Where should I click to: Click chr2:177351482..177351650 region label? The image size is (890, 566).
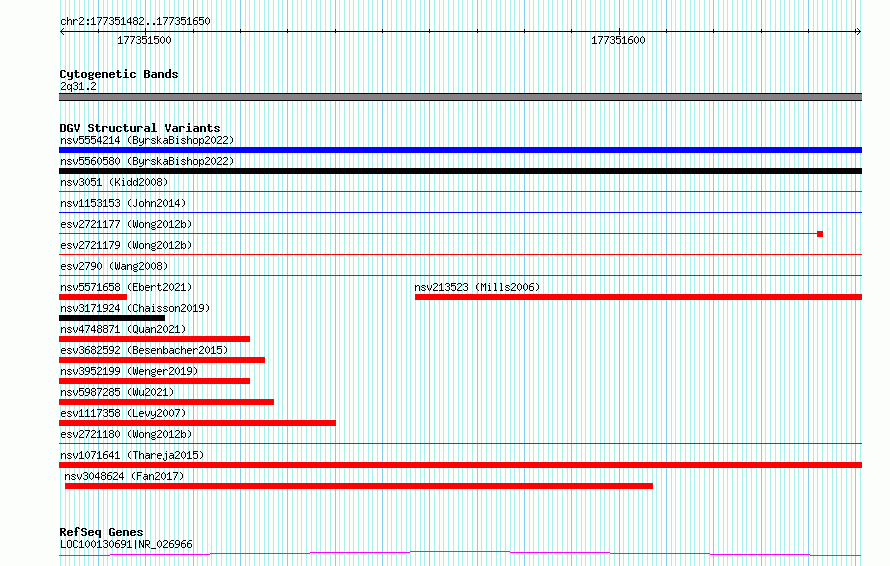point(135,21)
